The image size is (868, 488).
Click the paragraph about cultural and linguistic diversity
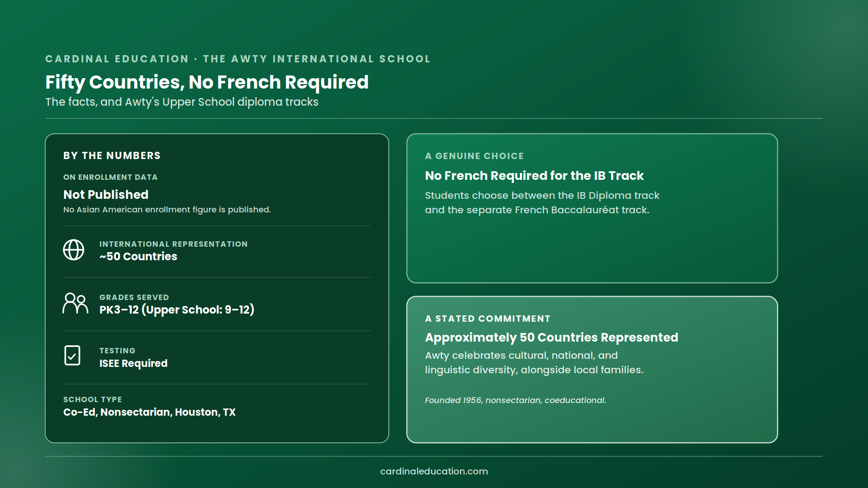534,363
